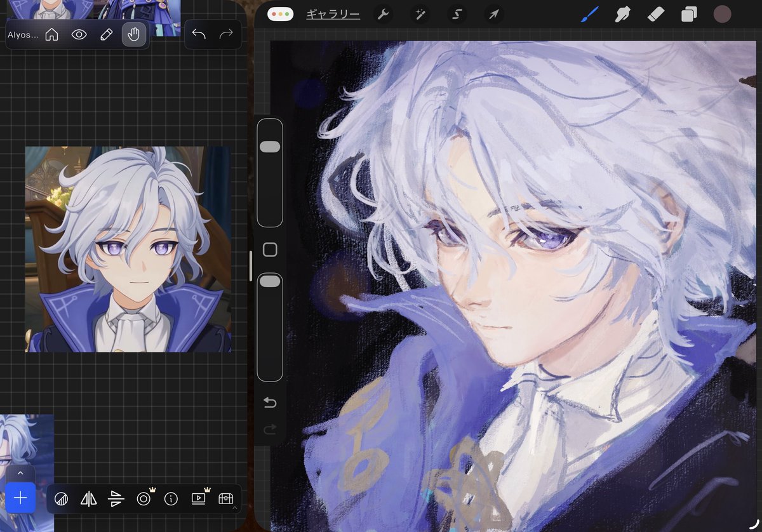Adjust the brush opacity slider
Screen dimensions: 762x532
tap(270, 328)
